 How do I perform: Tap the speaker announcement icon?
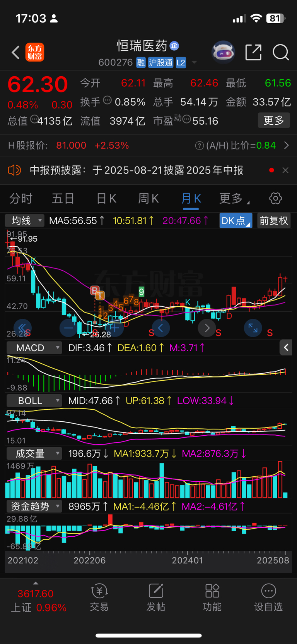tap(14, 170)
